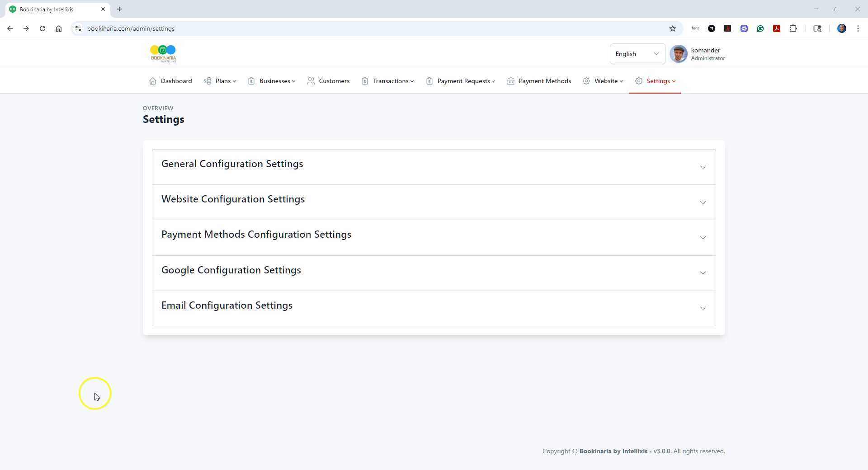Click the Plans navigation icon
Viewport: 868px width, 470px height.
pyautogui.click(x=208, y=81)
